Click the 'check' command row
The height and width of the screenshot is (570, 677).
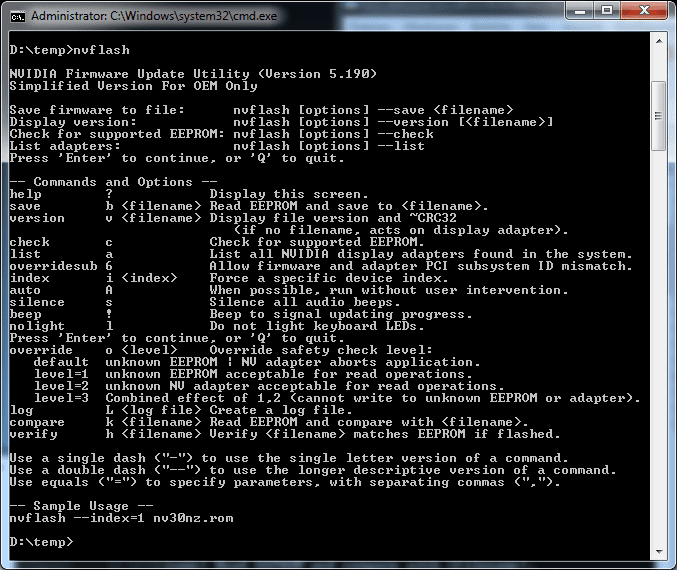point(217,242)
